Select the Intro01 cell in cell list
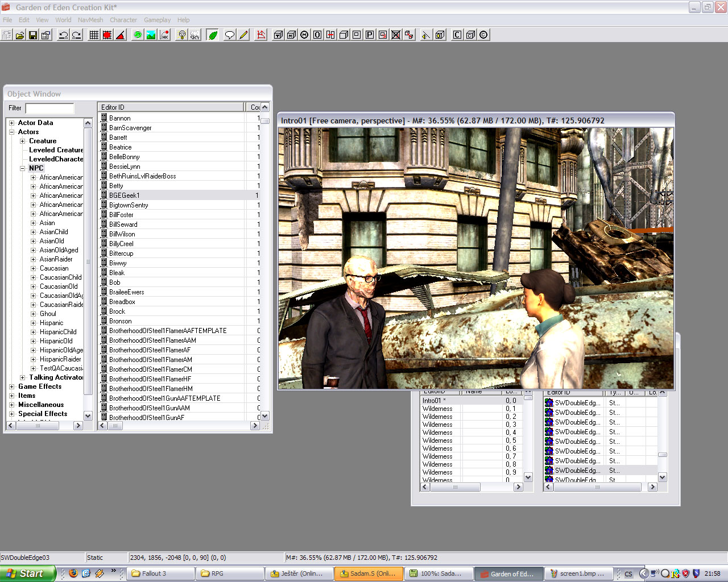Image resolution: width=728 pixels, height=582 pixels. point(433,401)
